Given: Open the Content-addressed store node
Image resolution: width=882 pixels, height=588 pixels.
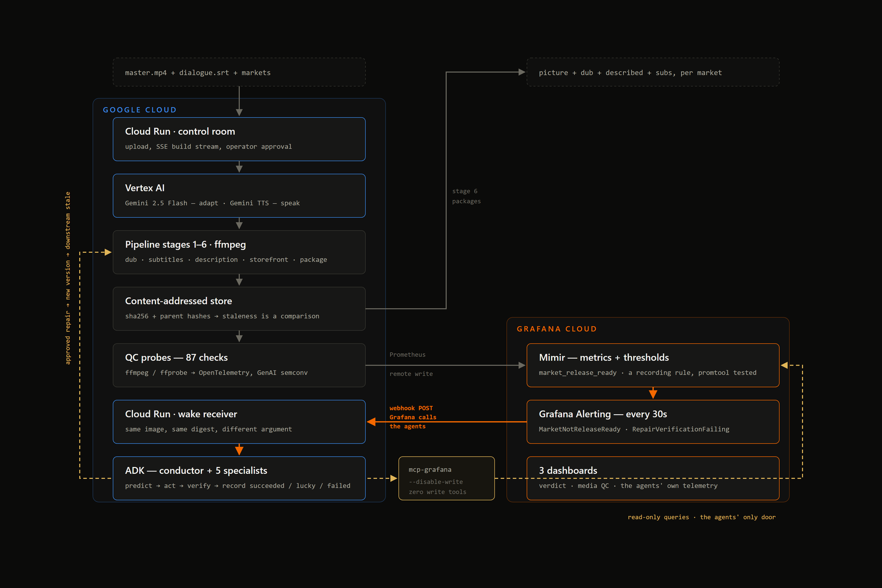Looking at the screenshot, I should click(x=239, y=309).
